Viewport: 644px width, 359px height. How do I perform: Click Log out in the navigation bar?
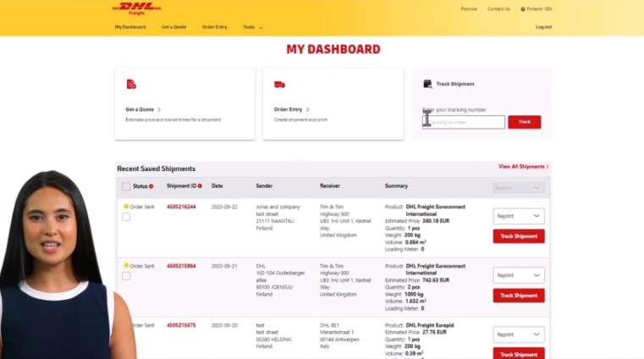(x=543, y=27)
